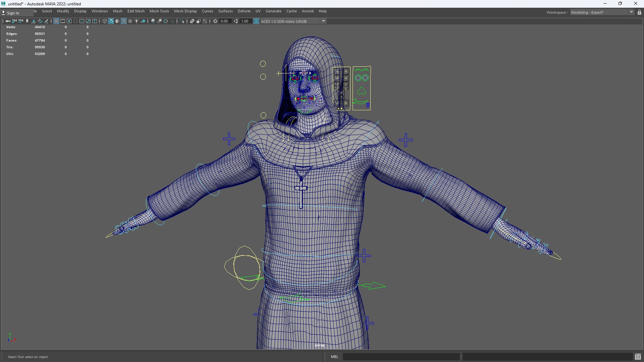Screen dimensions: 644x362
Task: Open the Edit Mesh menu
Action: [136, 11]
